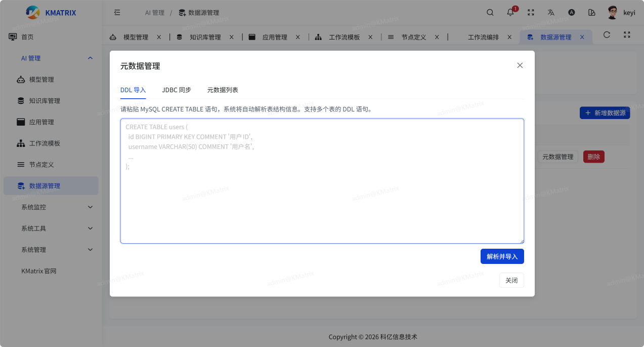This screenshot has width=644, height=347.
Task: Click the keyi user avatar
Action: click(x=613, y=13)
